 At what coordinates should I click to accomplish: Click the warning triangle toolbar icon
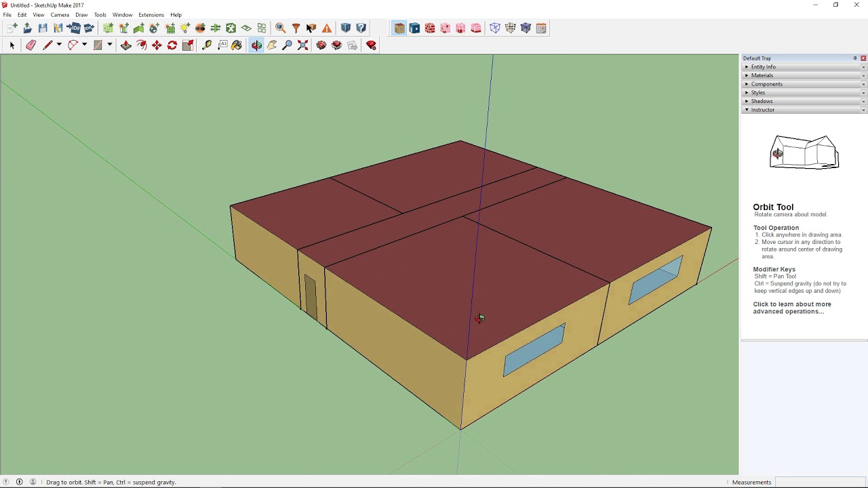pos(327,28)
